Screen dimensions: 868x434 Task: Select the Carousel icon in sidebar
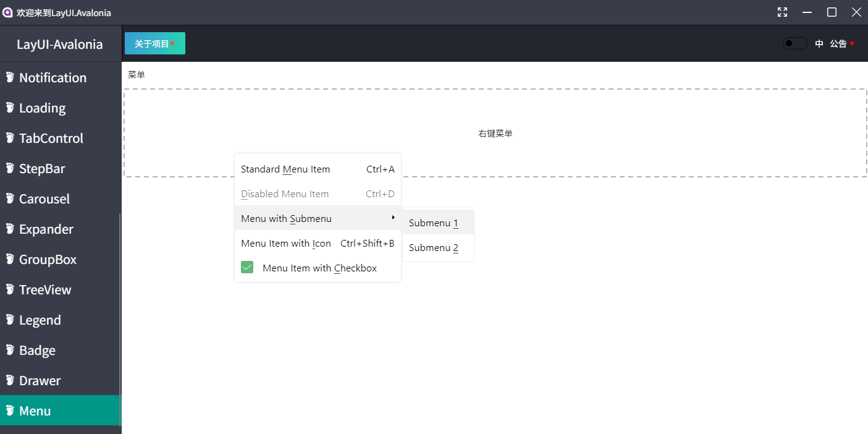(9, 198)
